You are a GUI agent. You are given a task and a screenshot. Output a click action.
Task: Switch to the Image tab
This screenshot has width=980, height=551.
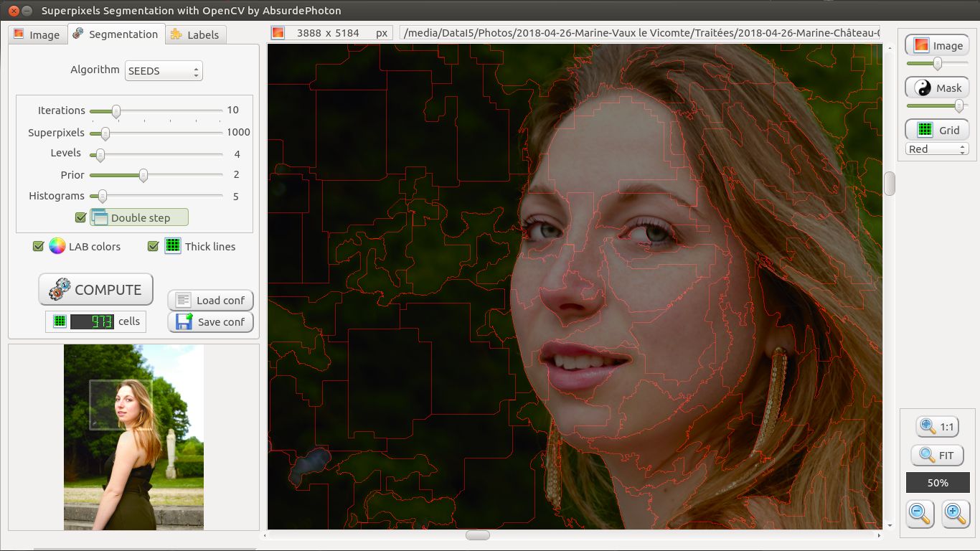pos(37,34)
